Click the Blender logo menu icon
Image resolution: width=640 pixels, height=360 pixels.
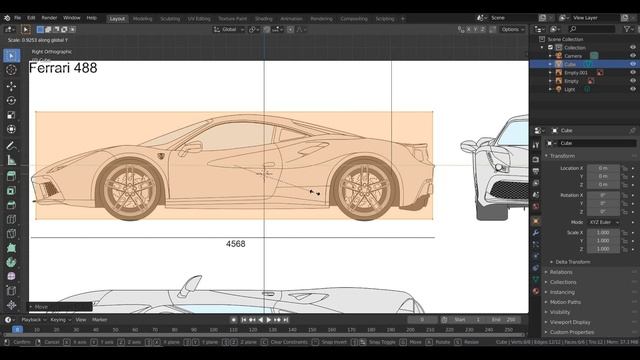[x=7, y=18]
